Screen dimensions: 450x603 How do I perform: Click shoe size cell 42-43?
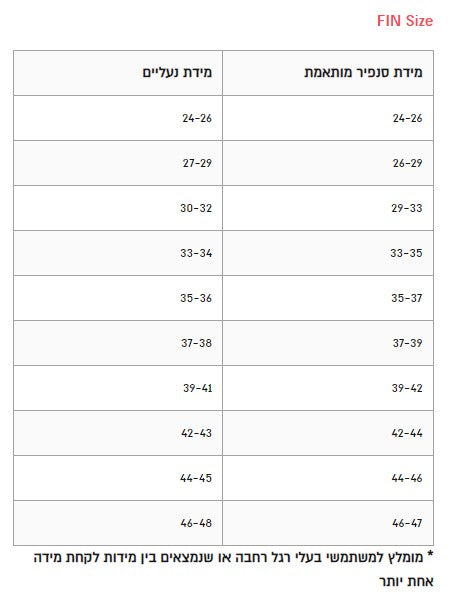pos(118,433)
